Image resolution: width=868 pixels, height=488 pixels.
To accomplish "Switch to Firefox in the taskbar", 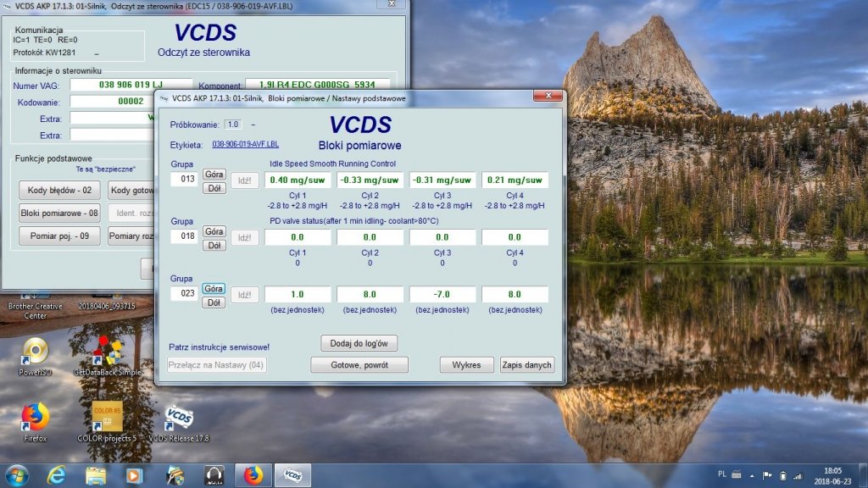I will pos(253,475).
